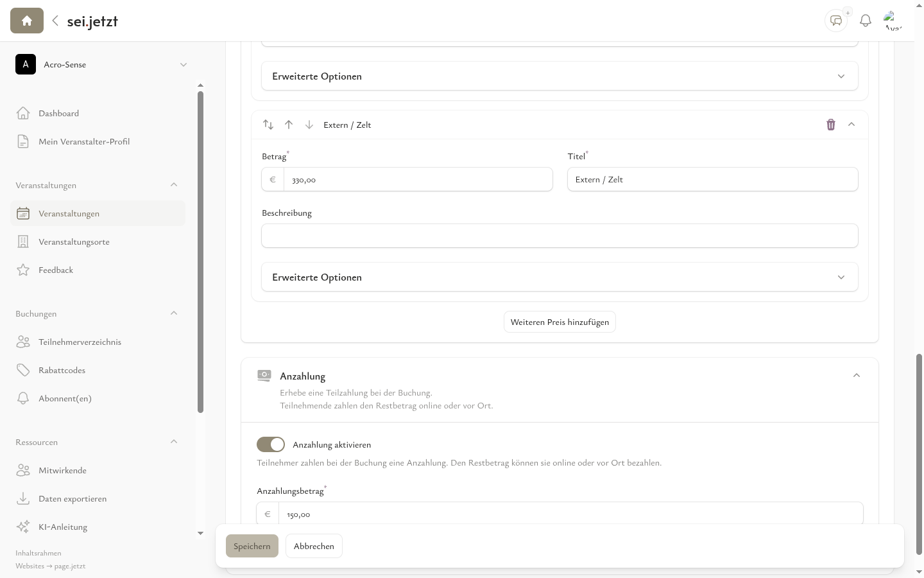Image resolution: width=924 pixels, height=578 pixels.
Task: Click the back arrow beside sei.jetzt
Action: pos(55,21)
